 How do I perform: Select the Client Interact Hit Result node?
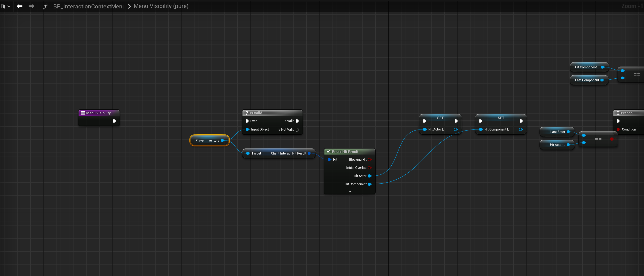click(288, 153)
